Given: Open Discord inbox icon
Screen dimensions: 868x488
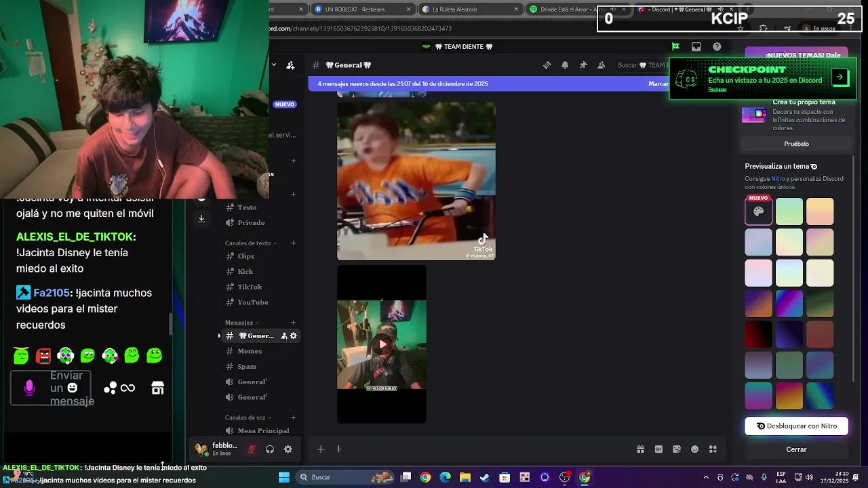Looking at the screenshot, I should pyautogui.click(x=696, y=47).
